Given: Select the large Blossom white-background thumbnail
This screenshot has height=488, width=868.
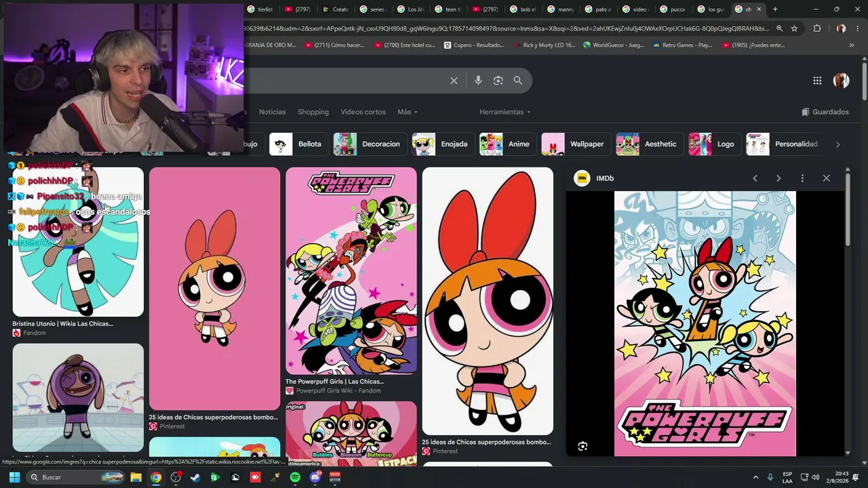Looking at the screenshot, I should coord(488,301).
